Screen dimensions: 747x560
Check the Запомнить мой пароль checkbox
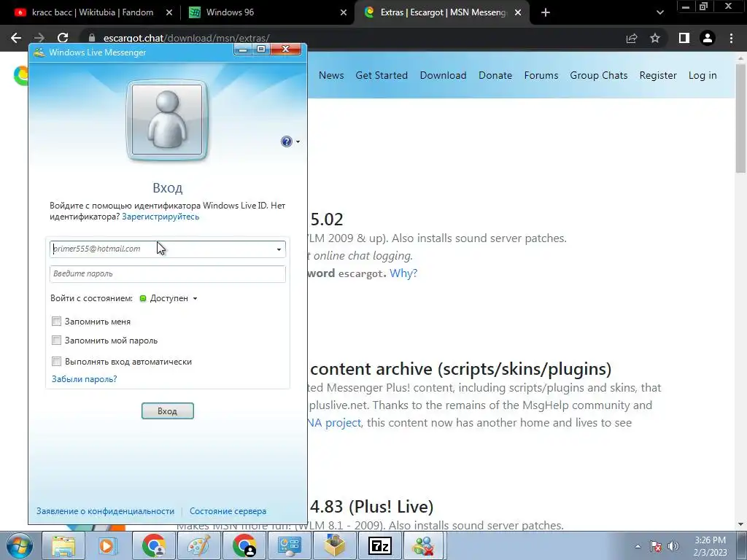tap(57, 341)
